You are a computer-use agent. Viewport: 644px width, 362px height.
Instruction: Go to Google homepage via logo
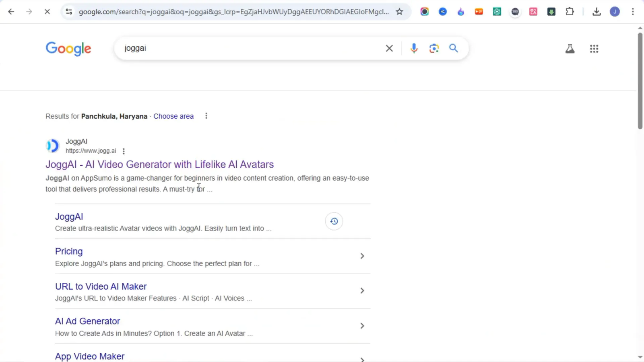[68, 49]
